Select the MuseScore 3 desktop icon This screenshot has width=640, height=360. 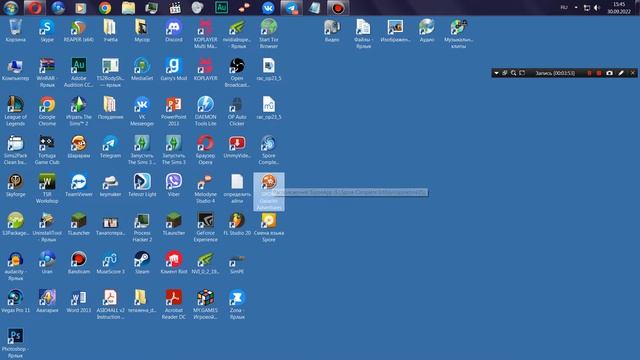coord(110,263)
